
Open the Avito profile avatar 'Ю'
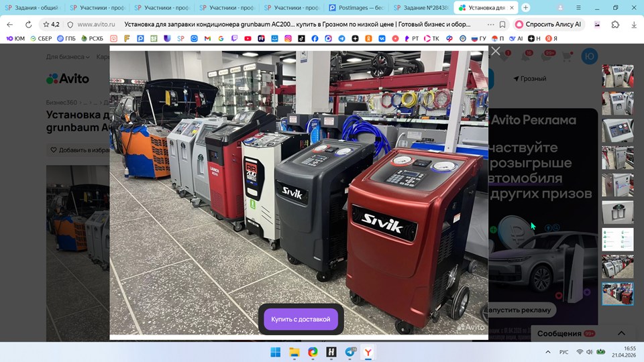click(590, 56)
